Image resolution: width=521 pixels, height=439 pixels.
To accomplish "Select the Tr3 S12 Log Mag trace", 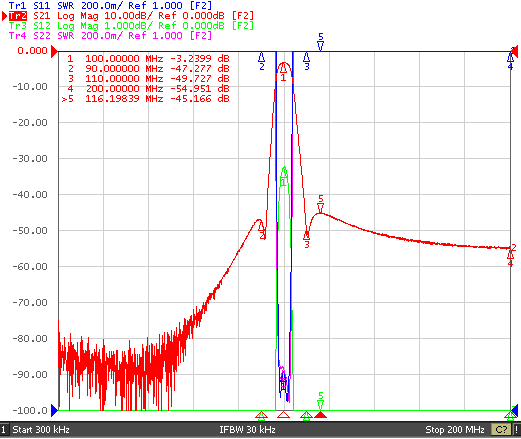I will [131, 26].
